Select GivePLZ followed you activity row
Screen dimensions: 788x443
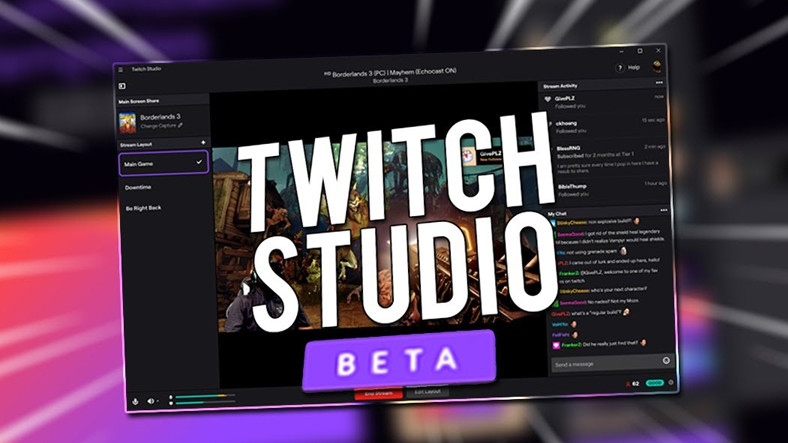[x=604, y=102]
